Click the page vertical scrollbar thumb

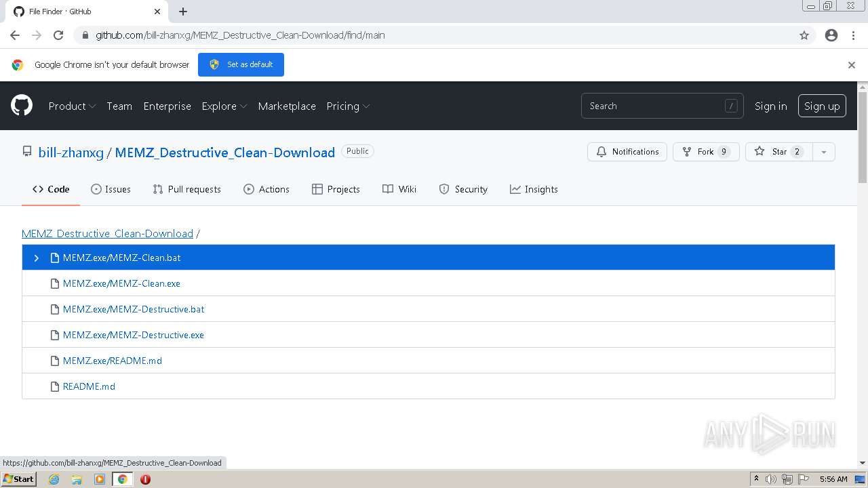click(x=863, y=137)
